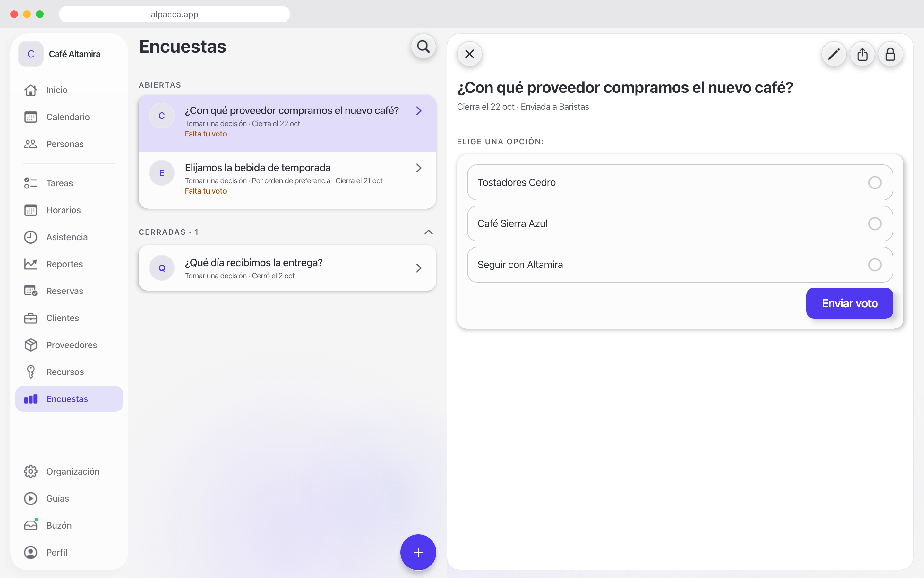
Task: Open Guías play icon
Action: [30, 498]
